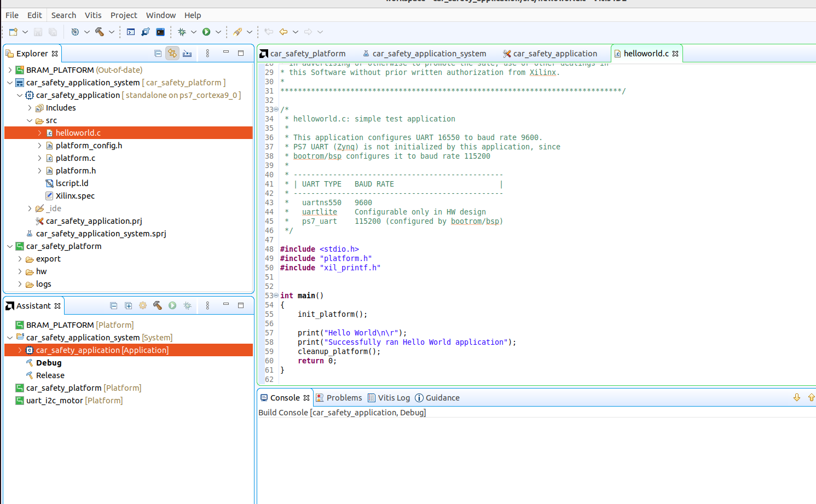
Task: Switch to the Vitis Log tab
Action: click(x=389, y=398)
